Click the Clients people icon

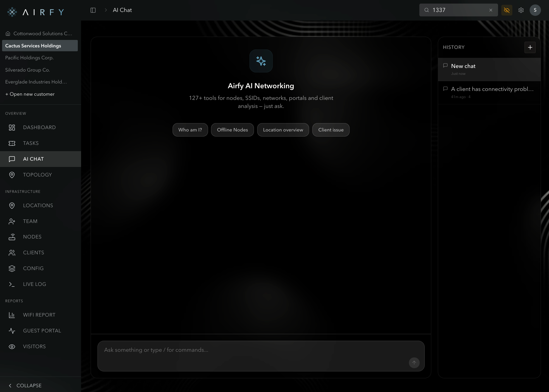tap(12, 253)
